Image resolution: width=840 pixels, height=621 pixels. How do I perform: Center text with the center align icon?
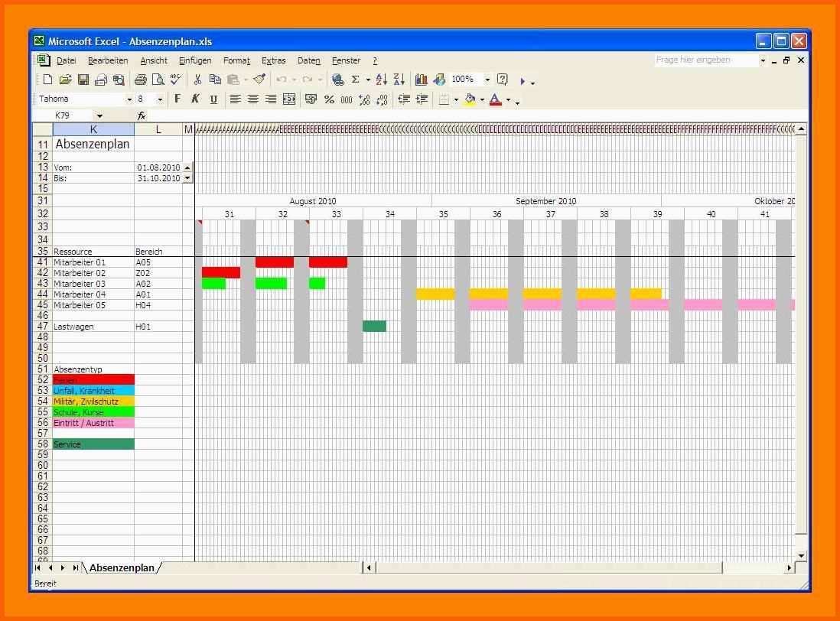click(x=253, y=99)
